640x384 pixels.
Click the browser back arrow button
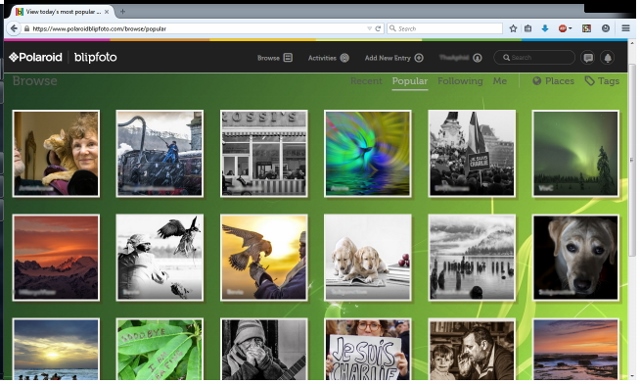14,29
